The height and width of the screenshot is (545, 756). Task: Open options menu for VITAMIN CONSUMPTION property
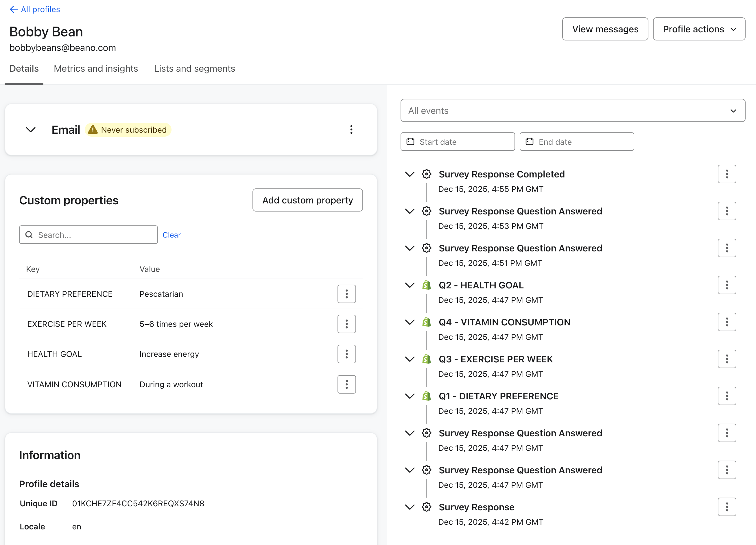[346, 384]
